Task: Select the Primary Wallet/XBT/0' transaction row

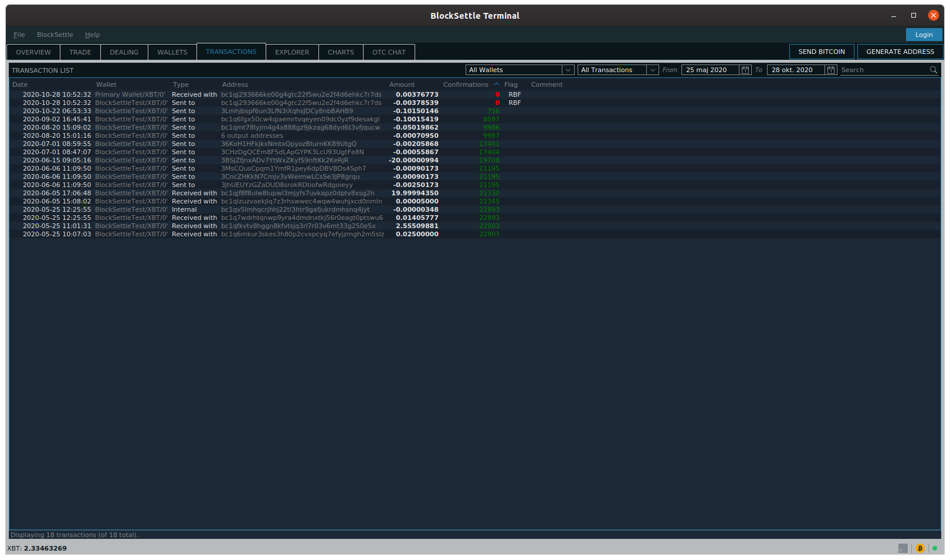Action: point(475,94)
